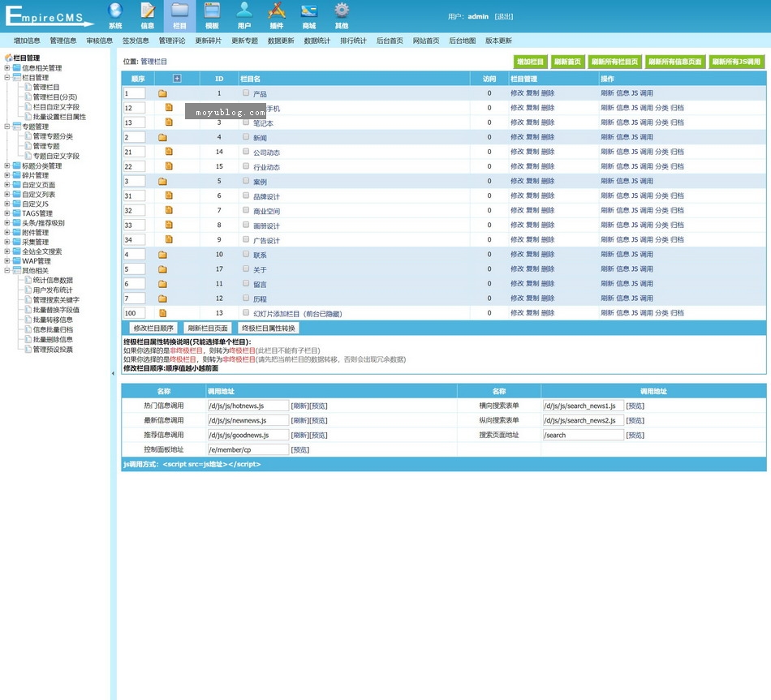Click the page icon in the 幻灯片添加栏目 row
This screenshot has height=700, width=771.
pos(163,313)
